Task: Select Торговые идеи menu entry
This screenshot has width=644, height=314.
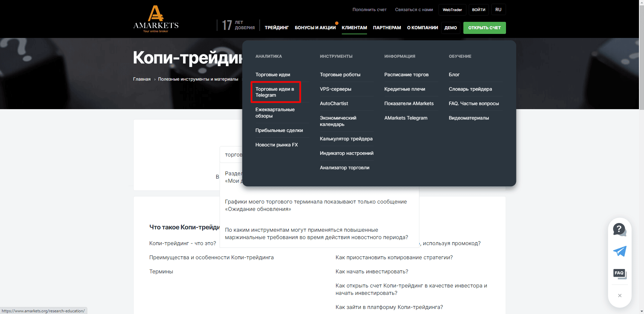Action: coord(273,75)
